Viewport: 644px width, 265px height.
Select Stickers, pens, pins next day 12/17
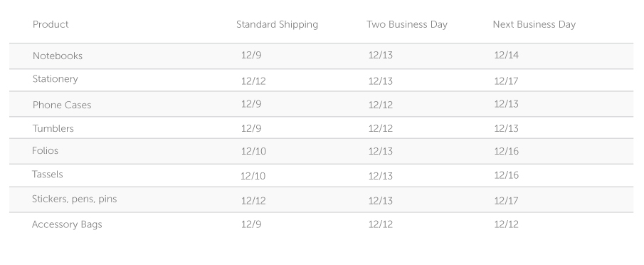[x=506, y=201]
